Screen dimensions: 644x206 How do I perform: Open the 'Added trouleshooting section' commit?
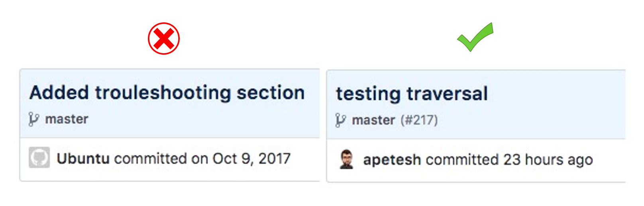click(167, 93)
